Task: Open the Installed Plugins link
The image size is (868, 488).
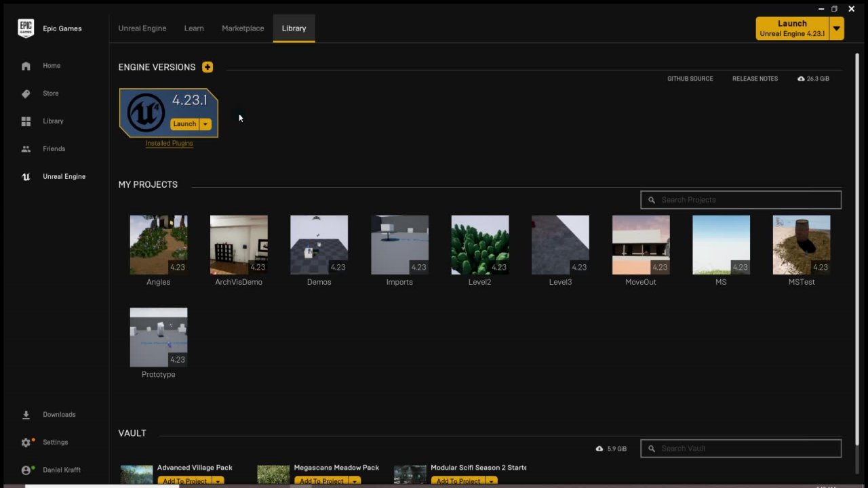Action: tap(170, 143)
